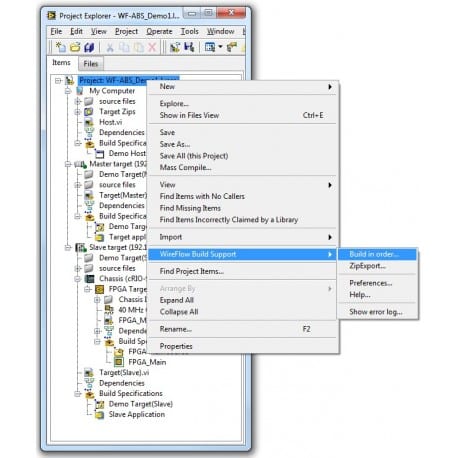Click the Target Zips folder icon
The width and height of the screenshot is (458, 458).
(89, 112)
